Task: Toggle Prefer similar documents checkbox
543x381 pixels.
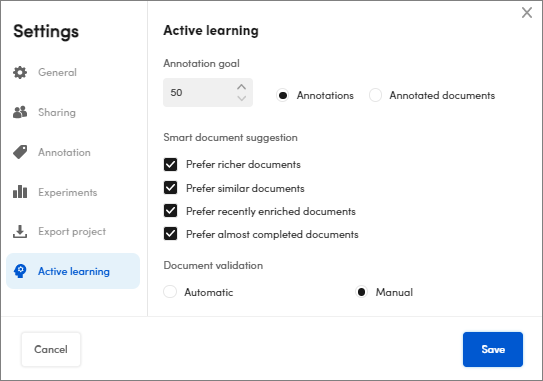Action: pyautogui.click(x=170, y=188)
